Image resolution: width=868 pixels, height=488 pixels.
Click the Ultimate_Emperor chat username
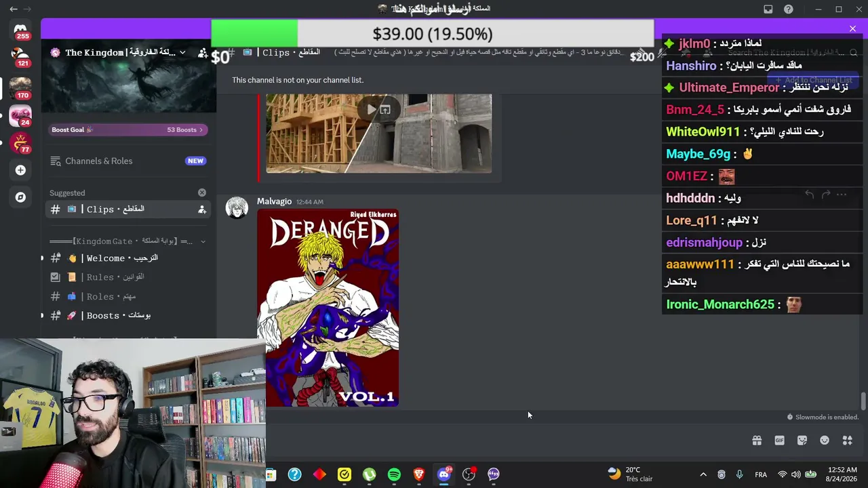729,87
